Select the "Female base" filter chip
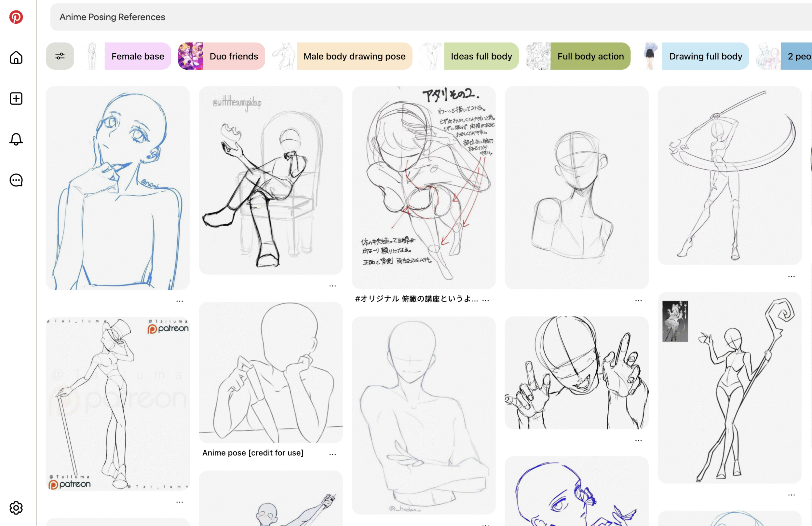The image size is (812, 526). (x=138, y=56)
